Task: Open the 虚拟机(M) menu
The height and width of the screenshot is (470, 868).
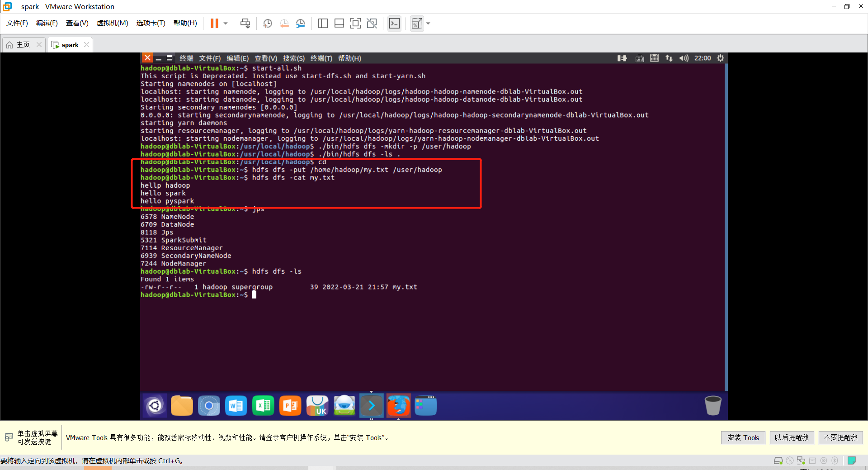Action: point(113,23)
